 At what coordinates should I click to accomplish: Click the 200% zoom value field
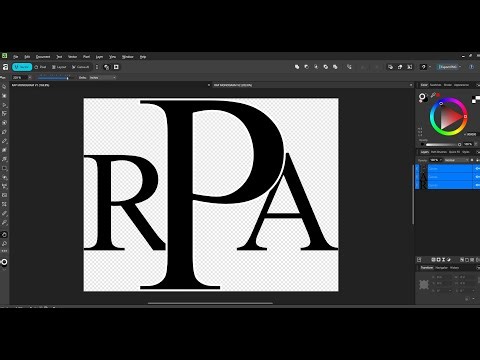(x=19, y=77)
